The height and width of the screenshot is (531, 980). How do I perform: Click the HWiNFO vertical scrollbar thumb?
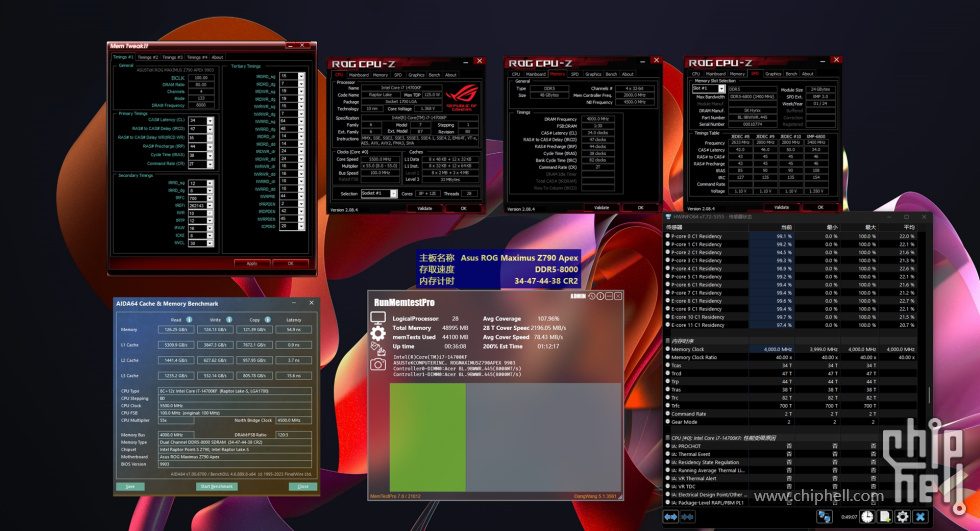tap(929, 394)
